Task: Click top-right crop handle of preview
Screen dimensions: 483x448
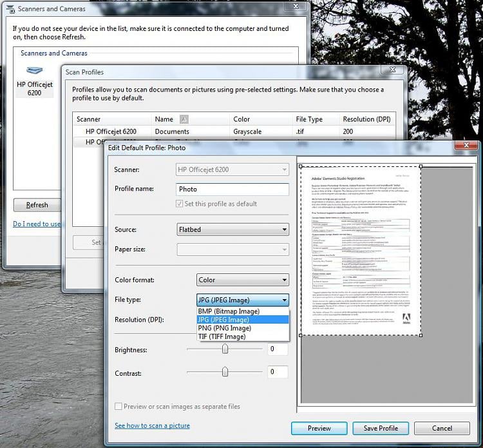Action: (x=421, y=166)
